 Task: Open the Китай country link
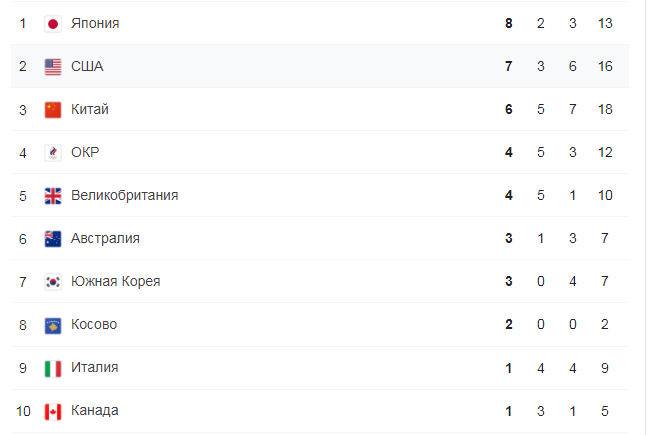coord(90,109)
